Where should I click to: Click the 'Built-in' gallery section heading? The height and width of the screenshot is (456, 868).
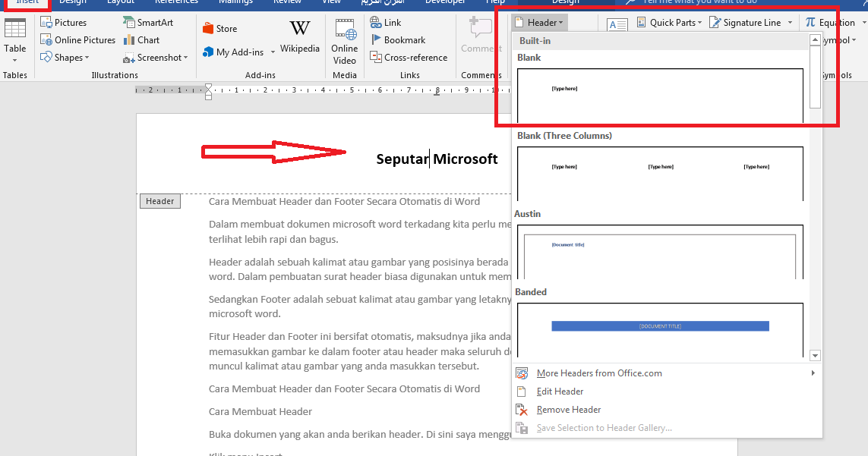coord(535,41)
